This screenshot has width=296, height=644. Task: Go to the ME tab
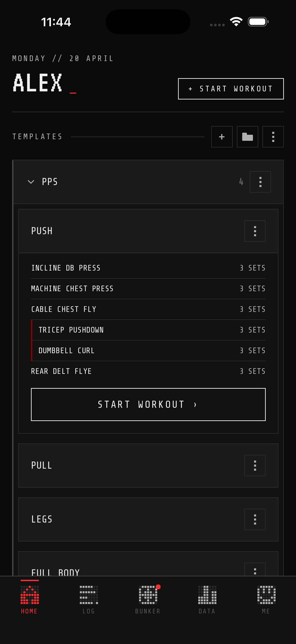(x=266, y=600)
